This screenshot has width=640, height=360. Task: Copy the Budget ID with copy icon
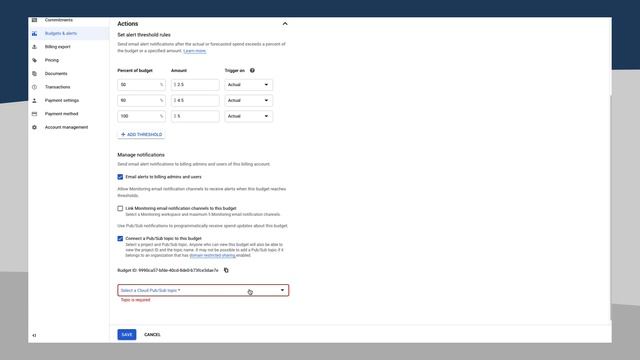tap(226, 270)
